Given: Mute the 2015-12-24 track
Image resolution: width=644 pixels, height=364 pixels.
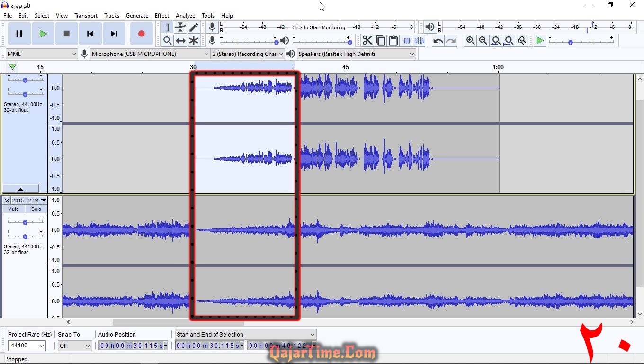Looking at the screenshot, I should (13, 209).
